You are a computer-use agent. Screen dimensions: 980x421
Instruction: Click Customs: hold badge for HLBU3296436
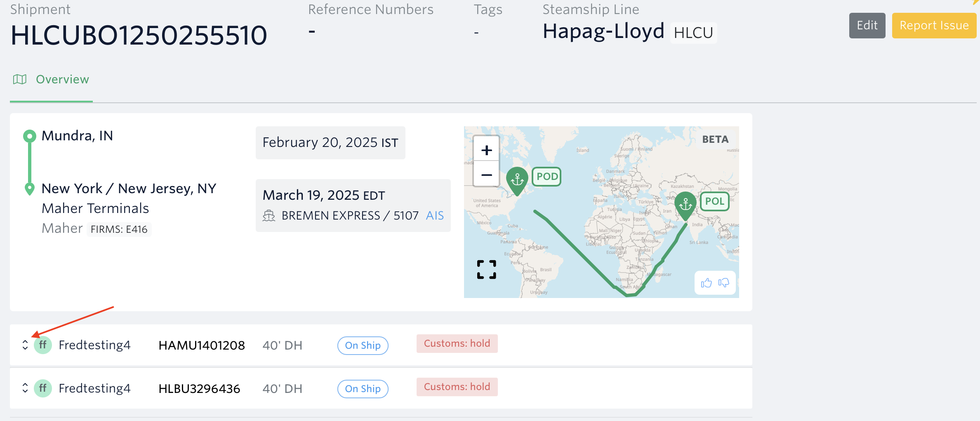(457, 387)
